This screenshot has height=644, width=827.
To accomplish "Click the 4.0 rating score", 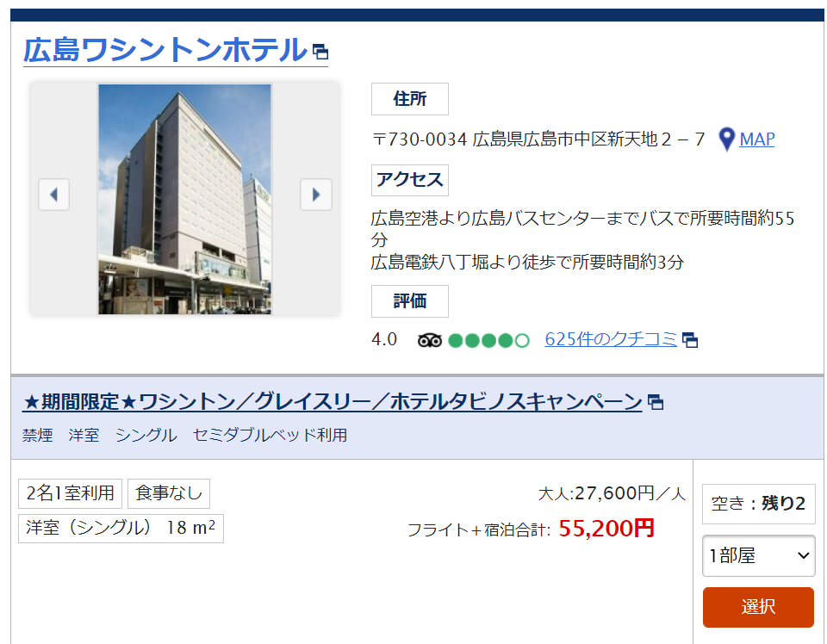I will click(x=384, y=339).
